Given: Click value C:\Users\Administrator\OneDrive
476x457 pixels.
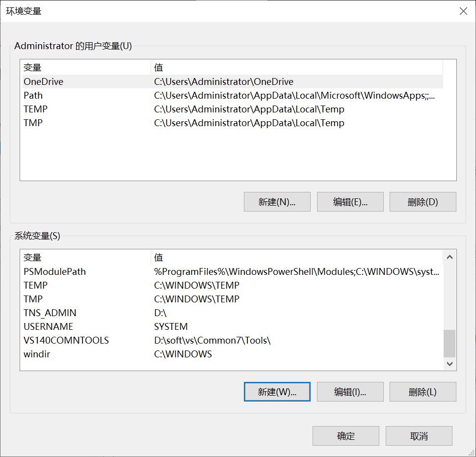Looking at the screenshot, I should [224, 81].
